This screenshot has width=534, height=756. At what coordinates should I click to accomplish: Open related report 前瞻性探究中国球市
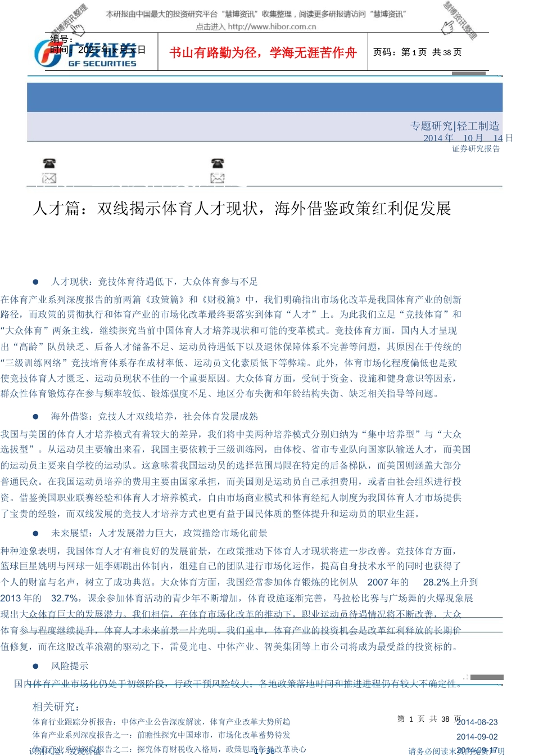point(161,735)
